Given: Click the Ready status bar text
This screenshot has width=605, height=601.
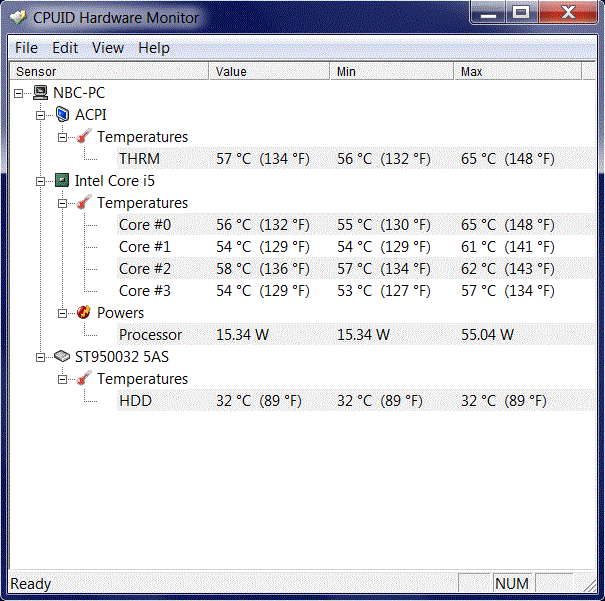Looking at the screenshot, I should pos(30,584).
